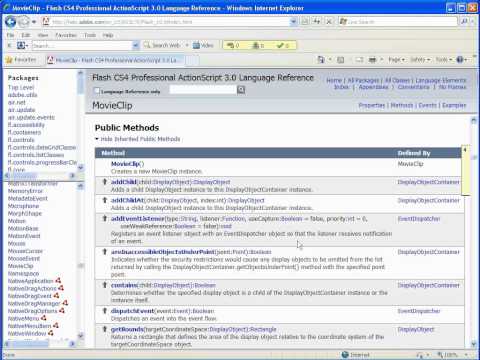Click the Video button in the search toolbar
Image resolution: width=480 pixels, height=360 pixels.
click(203, 45)
